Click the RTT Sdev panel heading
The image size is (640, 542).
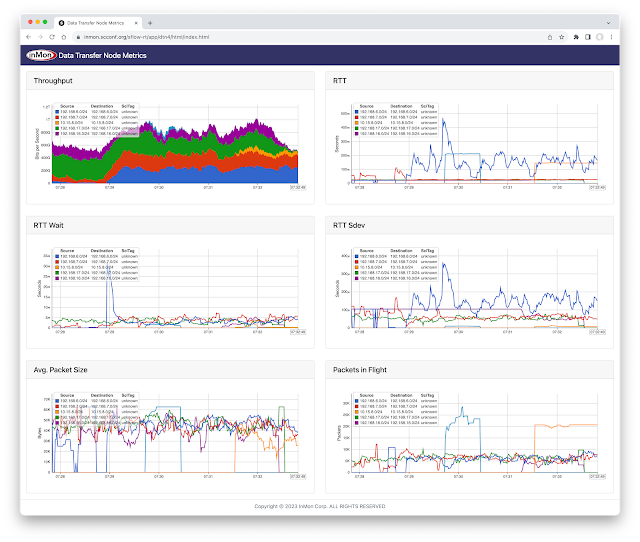[x=349, y=225]
